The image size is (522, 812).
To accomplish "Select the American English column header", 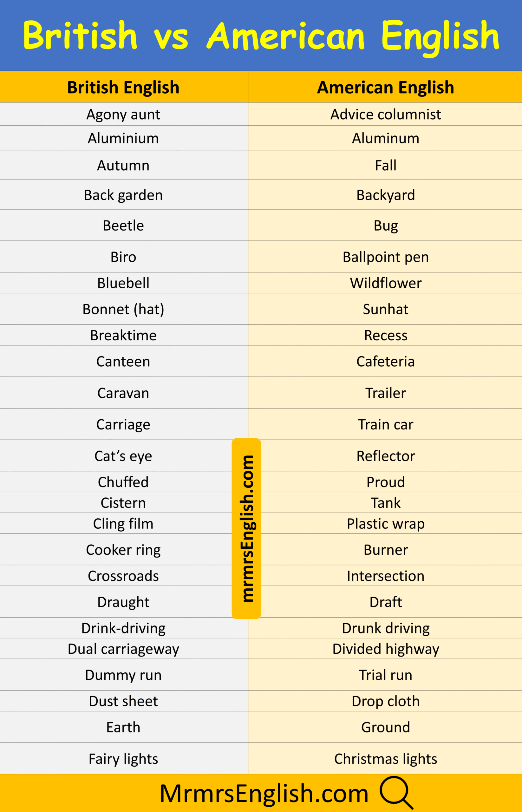I will pos(385,87).
